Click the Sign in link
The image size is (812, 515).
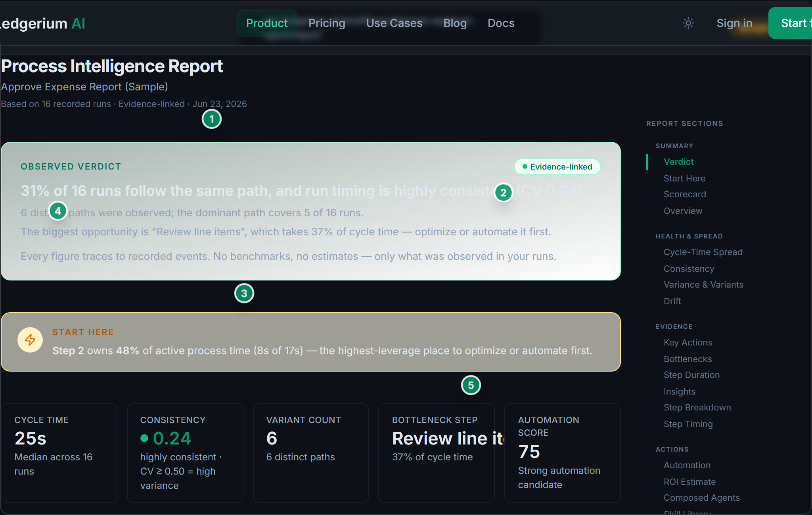click(734, 23)
